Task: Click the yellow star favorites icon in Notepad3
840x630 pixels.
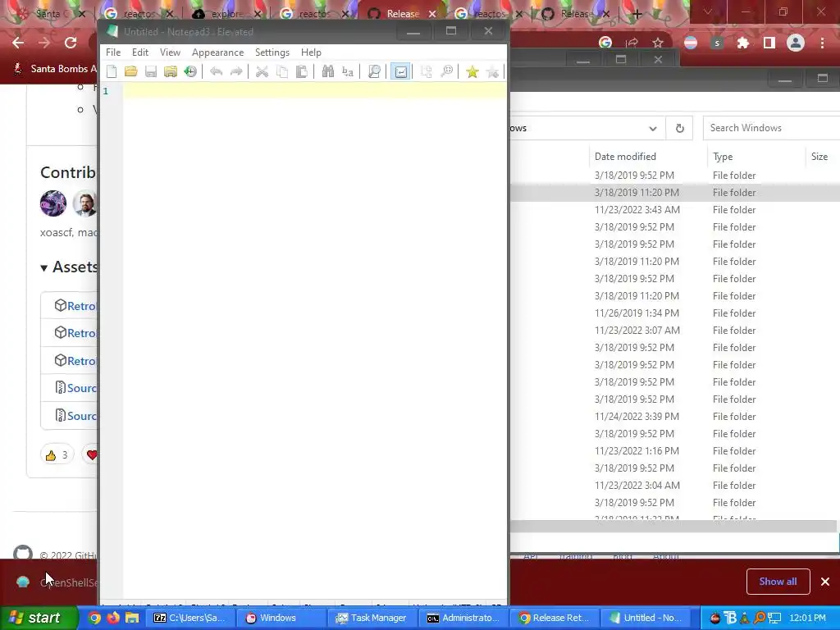Action: pyautogui.click(x=472, y=71)
